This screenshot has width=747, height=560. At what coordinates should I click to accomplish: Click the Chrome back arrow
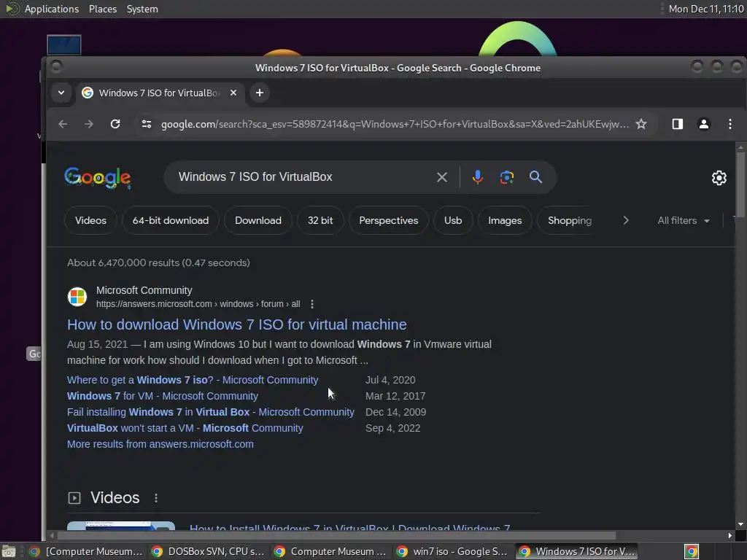(63, 124)
